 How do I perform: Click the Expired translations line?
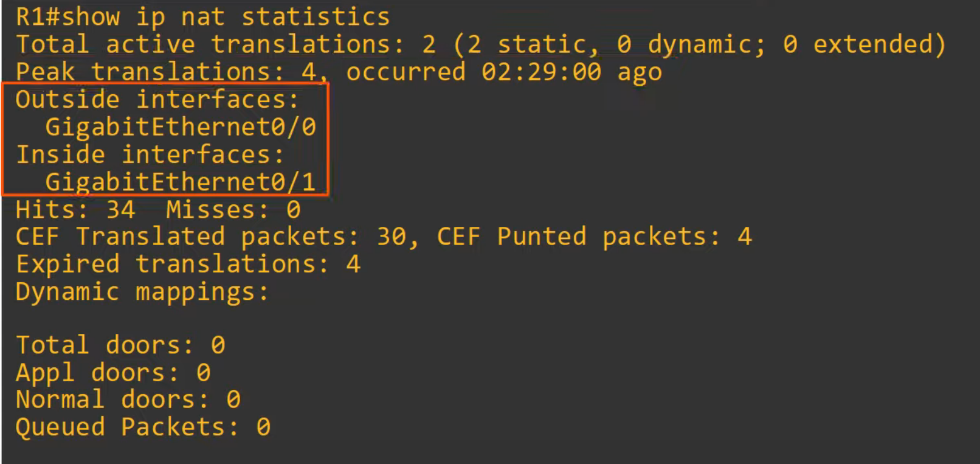pyautogui.click(x=188, y=265)
